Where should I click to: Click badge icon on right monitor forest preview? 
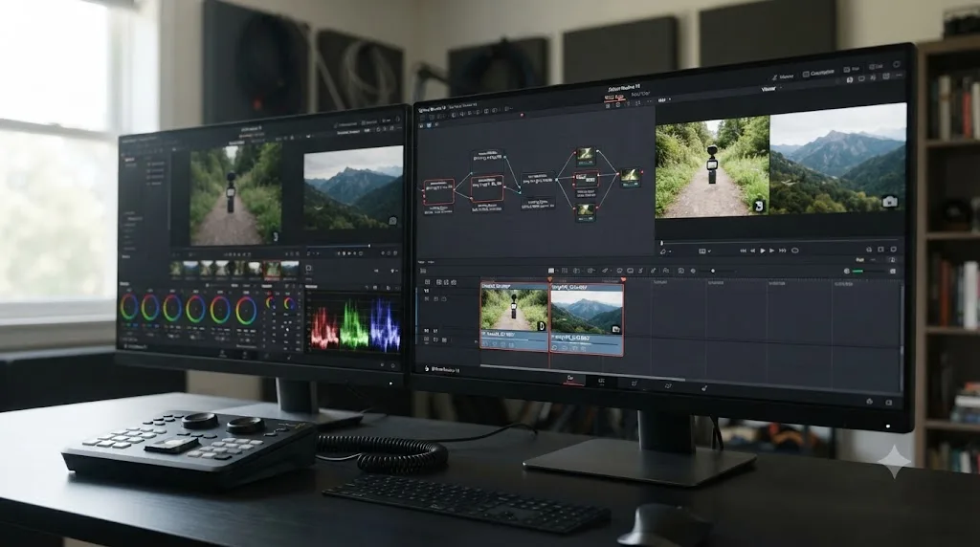(759, 206)
